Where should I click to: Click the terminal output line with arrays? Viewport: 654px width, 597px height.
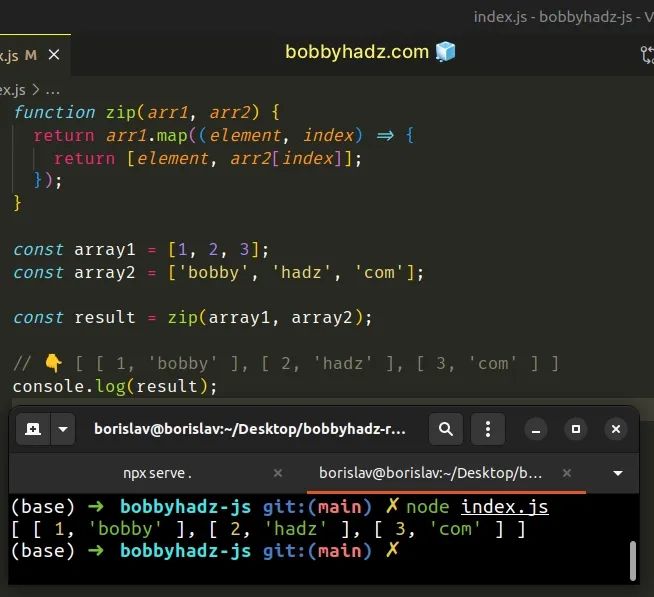268,529
